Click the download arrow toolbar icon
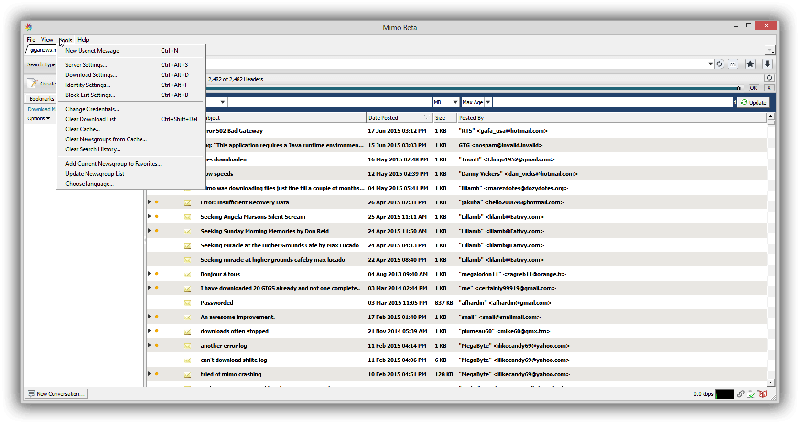 coord(767,64)
